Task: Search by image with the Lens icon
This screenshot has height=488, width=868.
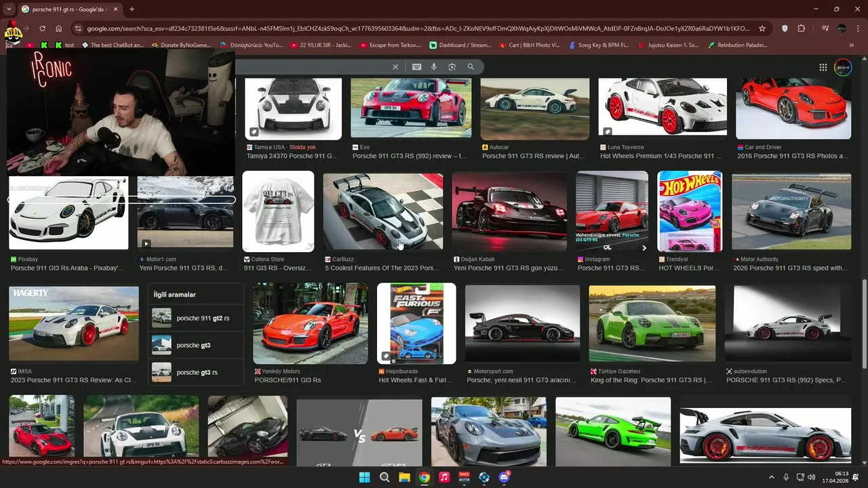Action: 452,67
